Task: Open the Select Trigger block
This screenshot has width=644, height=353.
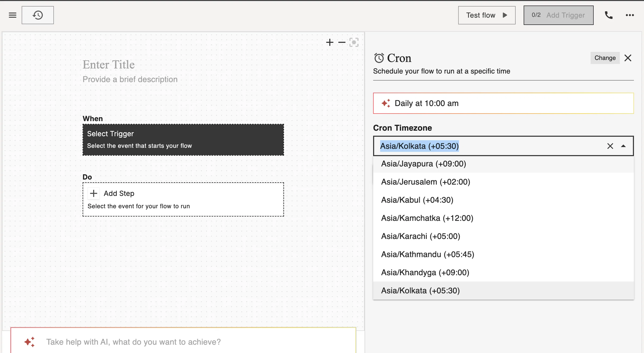Action: click(183, 140)
